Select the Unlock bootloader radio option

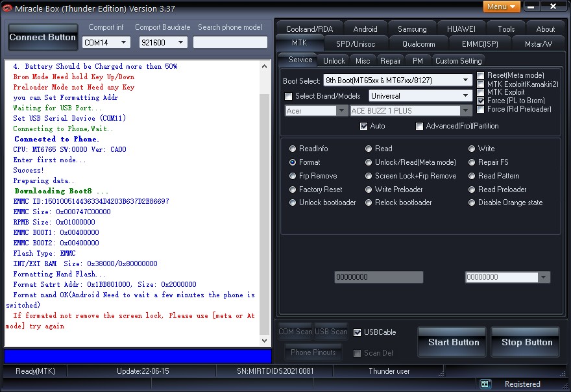point(293,202)
